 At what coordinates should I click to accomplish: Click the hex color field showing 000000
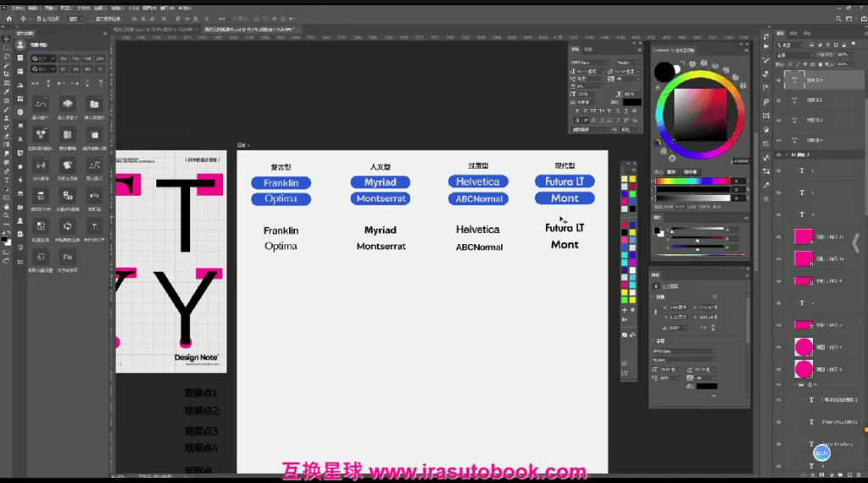point(741,161)
